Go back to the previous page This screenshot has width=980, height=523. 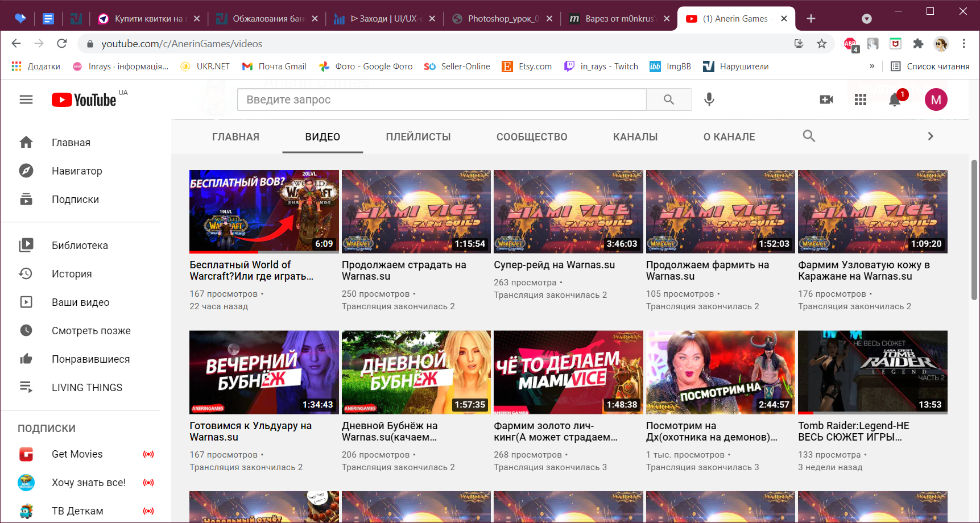(16, 44)
